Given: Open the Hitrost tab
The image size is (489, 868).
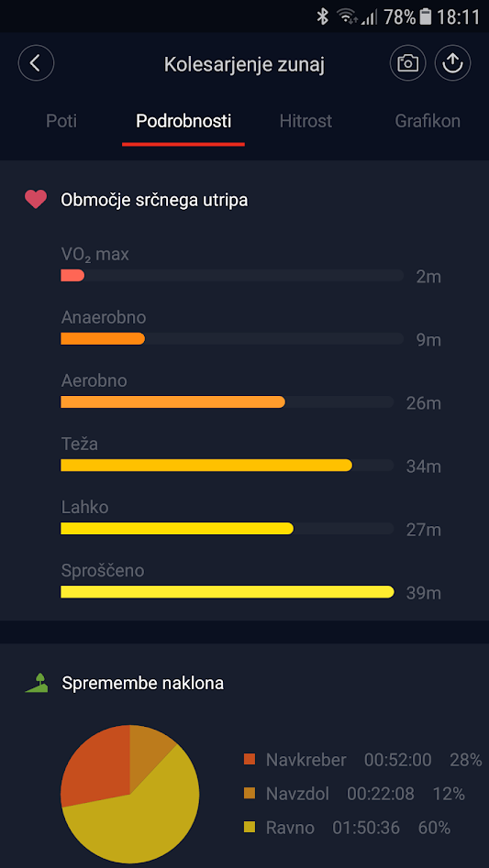Looking at the screenshot, I should pos(306,121).
